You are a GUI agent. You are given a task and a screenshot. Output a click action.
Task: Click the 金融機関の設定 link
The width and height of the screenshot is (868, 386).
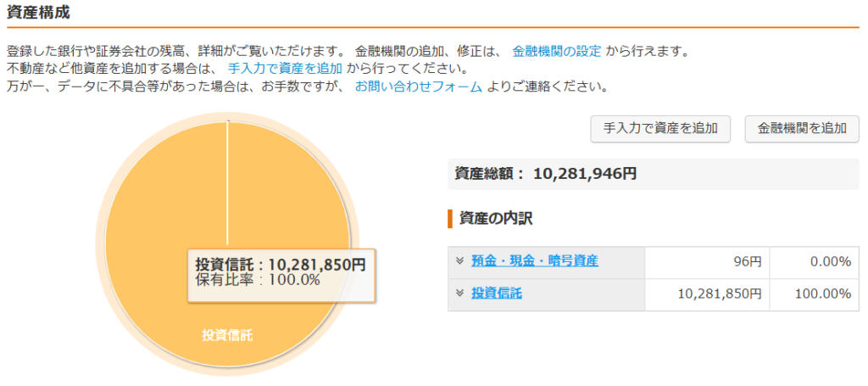point(557,50)
